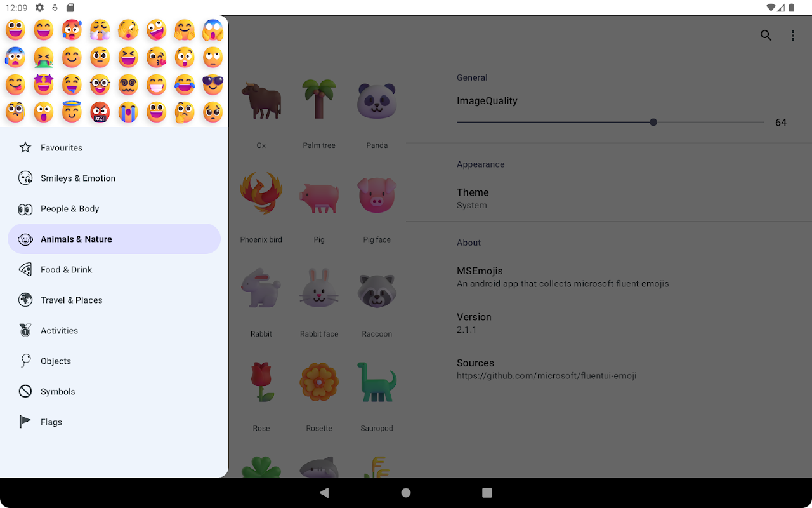Open the Pig face emoji
Screen dimensions: 812x508
click(377, 194)
